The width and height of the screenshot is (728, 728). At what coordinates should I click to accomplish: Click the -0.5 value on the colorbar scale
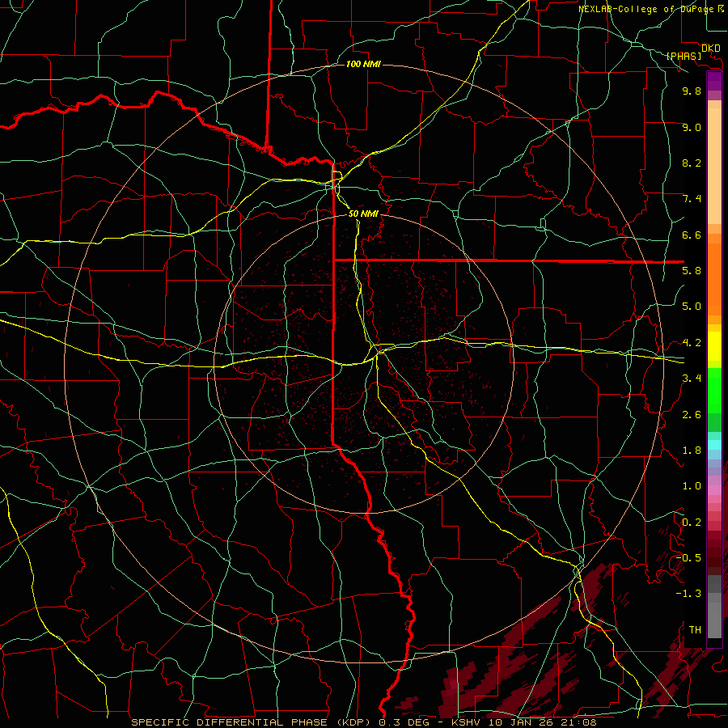pyautogui.click(x=688, y=557)
